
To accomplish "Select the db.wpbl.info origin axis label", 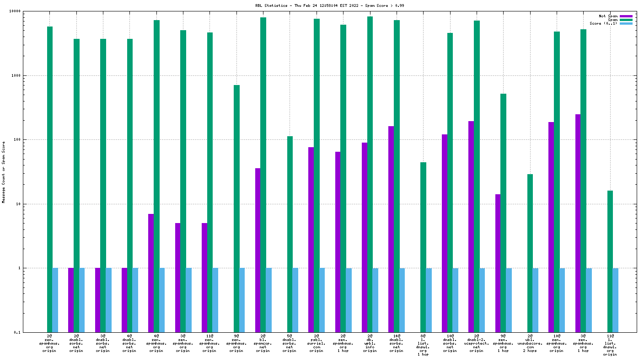I will (x=370, y=343).
